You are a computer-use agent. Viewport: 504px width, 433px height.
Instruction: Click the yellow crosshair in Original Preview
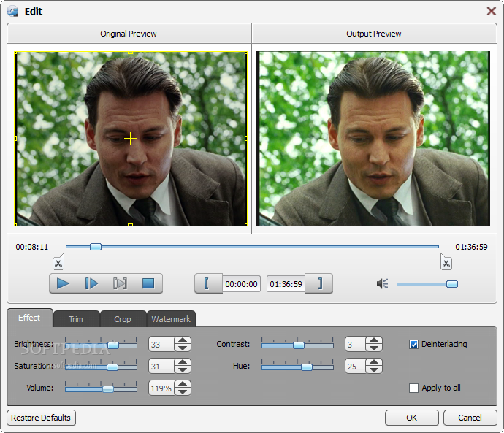tap(130, 139)
